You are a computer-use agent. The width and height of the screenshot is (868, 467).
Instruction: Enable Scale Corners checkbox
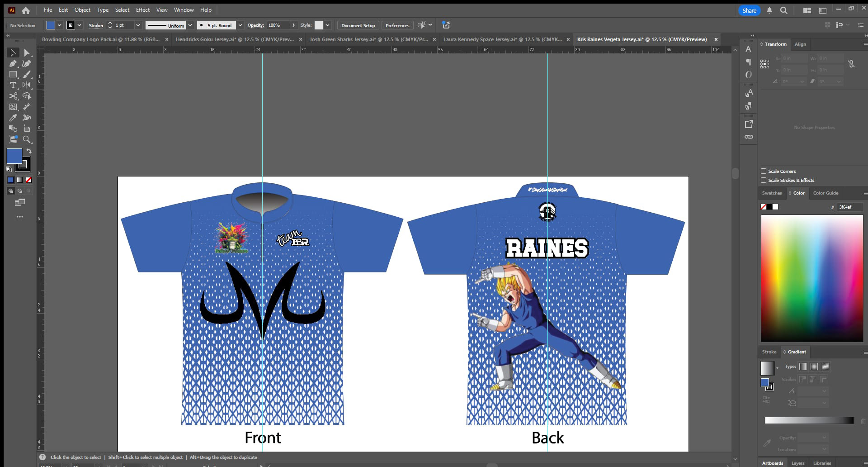[x=764, y=171]
